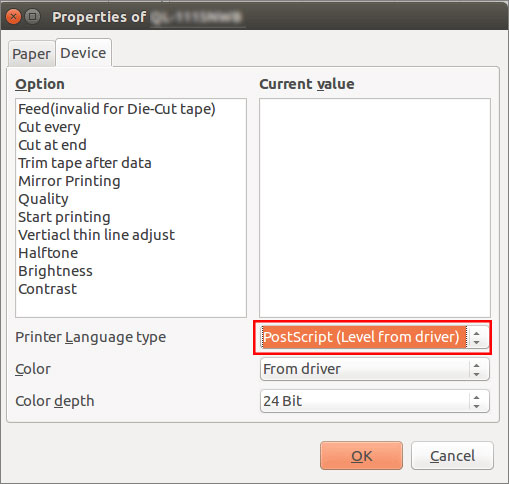
Task: Choose the Halftone option
Action: [48, 253]
